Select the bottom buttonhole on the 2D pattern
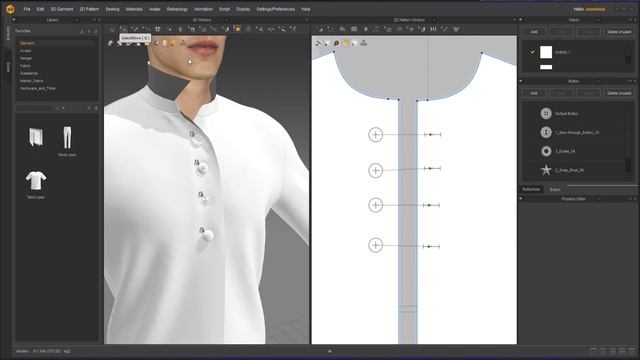Image resolution: width=640 pixels, height=360 pixels. [x=432, y=247]
